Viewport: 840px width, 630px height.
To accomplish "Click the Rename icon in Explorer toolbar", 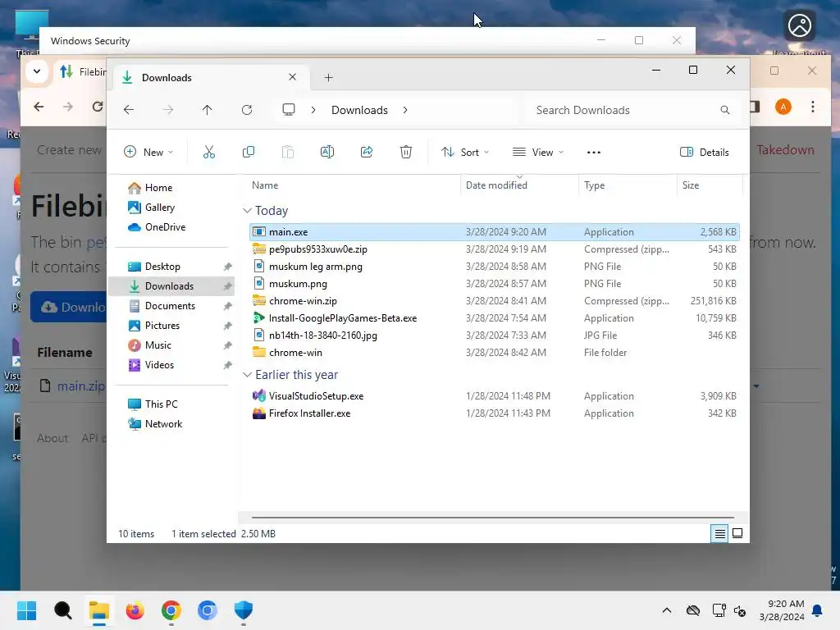I will coord(326,152).
